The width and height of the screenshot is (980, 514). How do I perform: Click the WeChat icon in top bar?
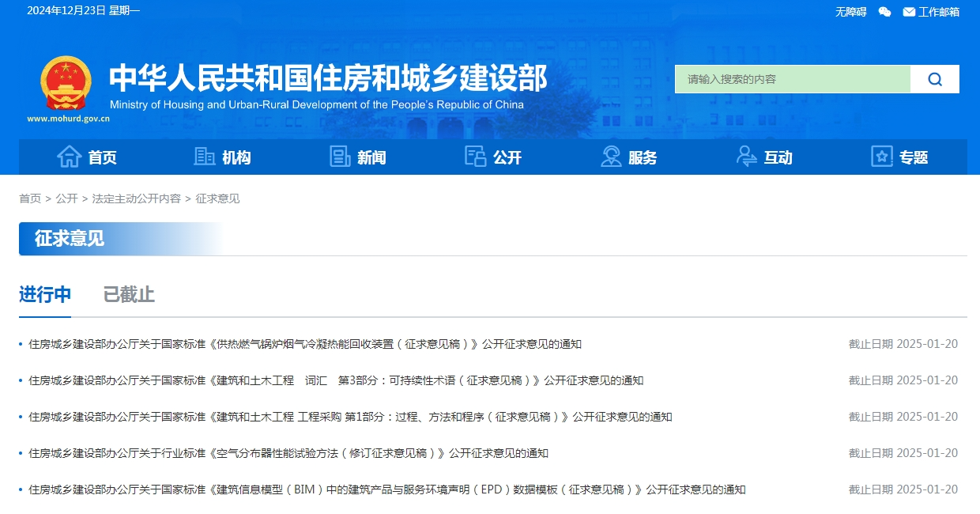(884, 12)
